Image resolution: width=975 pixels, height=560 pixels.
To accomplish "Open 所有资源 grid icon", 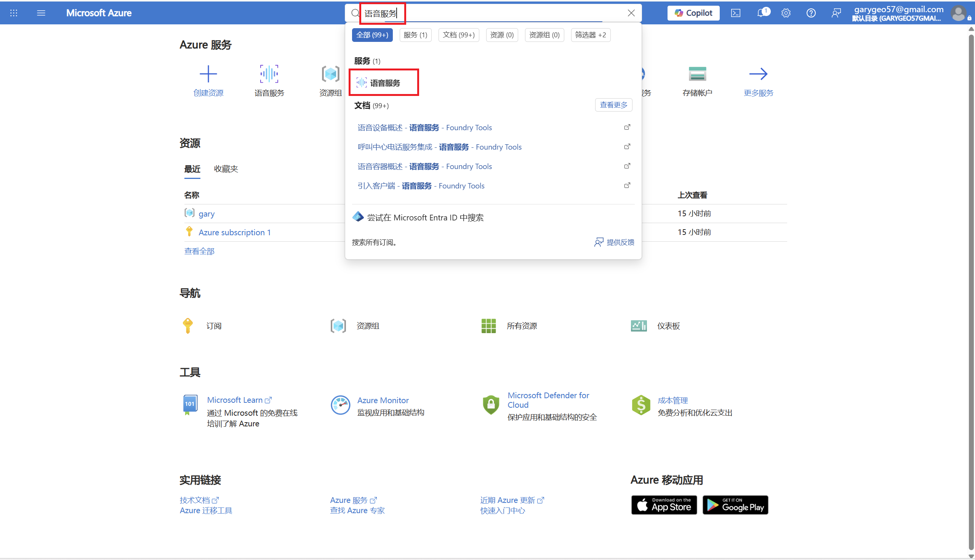I will click(x=488, y=326).
